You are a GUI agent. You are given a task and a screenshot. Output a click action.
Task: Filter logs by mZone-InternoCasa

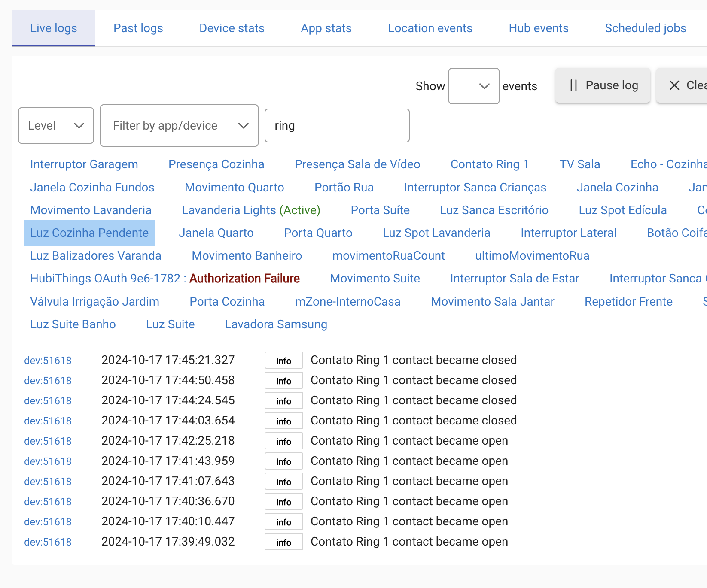348,302
